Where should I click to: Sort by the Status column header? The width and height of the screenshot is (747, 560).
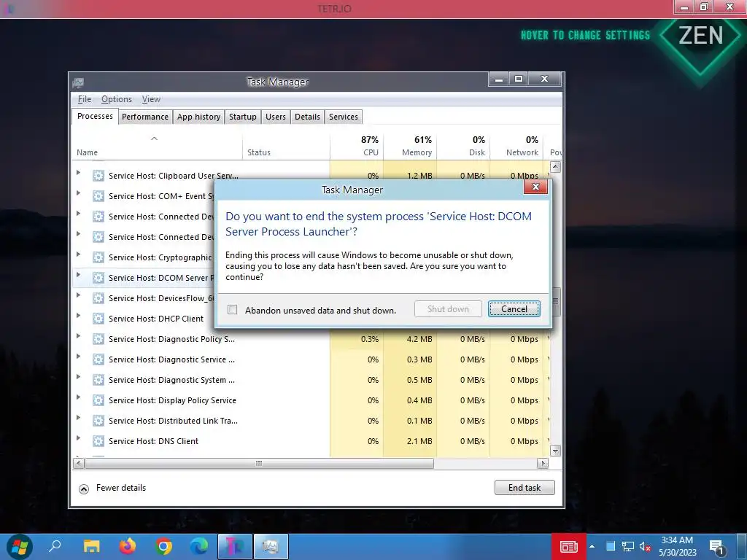(x=286, y=147)
